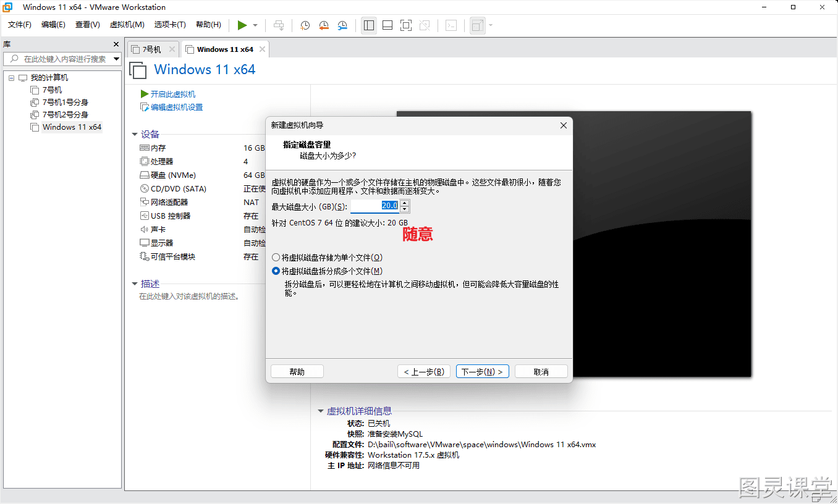Click the VMware Workstation title bar icon
Screen dimensions: 838x504
pyautogui.click(x=8, y=7)
